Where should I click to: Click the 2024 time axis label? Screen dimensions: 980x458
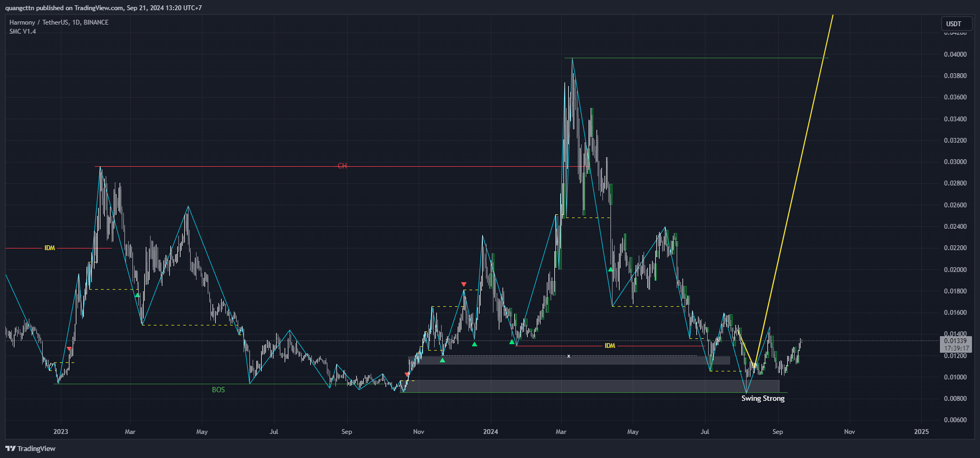tap(490, 432)
